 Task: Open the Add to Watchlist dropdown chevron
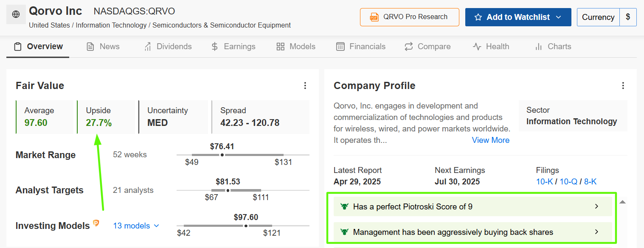tap(558, 17)
